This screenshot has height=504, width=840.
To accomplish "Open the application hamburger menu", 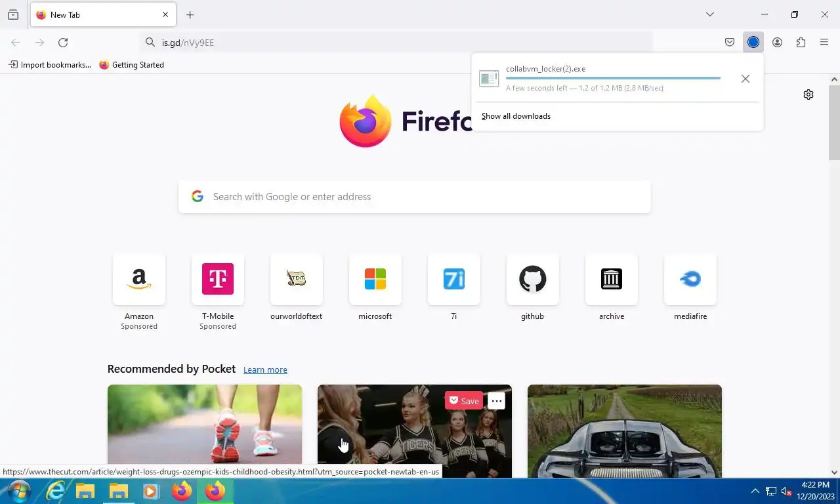I will [x=824, y=43].
